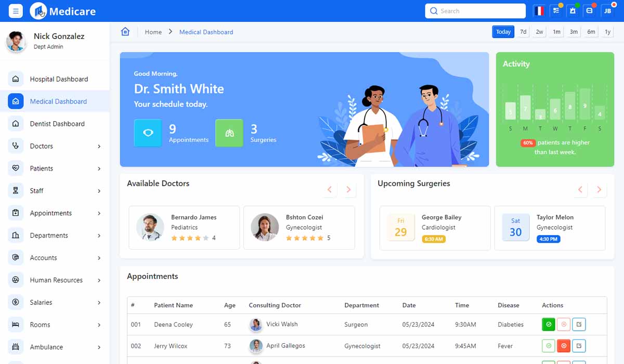Open the JB profile avatar menu

607,10
